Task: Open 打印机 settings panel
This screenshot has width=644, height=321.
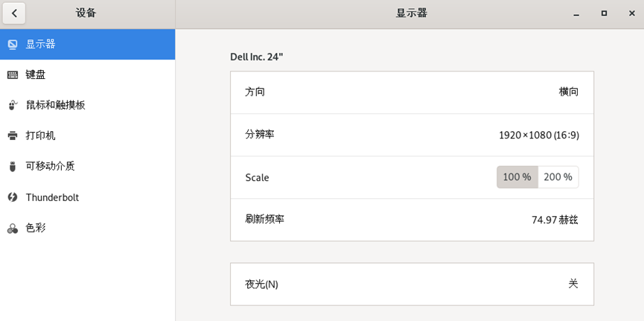Action: [x=41, y=136]
